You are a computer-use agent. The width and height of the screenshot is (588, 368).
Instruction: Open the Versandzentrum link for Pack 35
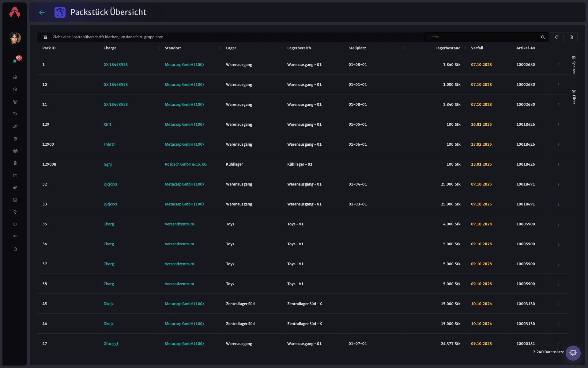point(179,224)
